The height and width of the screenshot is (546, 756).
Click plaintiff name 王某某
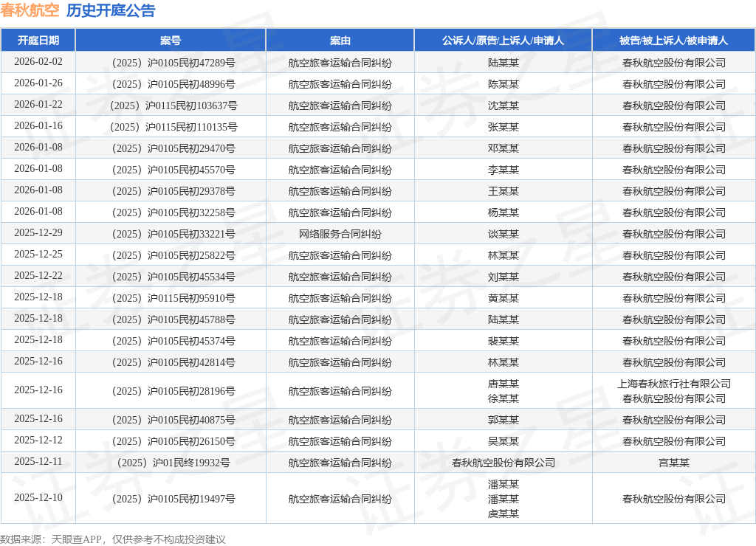coord(503,191)
